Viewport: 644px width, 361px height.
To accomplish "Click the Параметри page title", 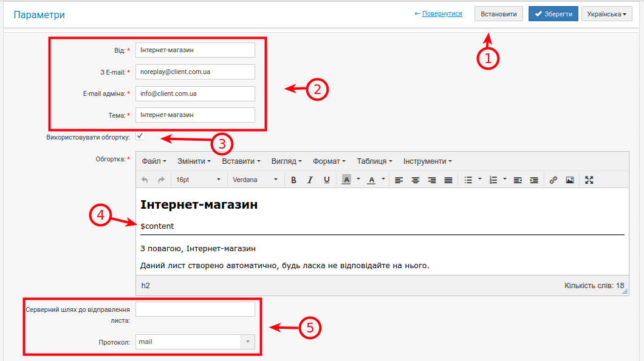I will click(x=39, y=15).
